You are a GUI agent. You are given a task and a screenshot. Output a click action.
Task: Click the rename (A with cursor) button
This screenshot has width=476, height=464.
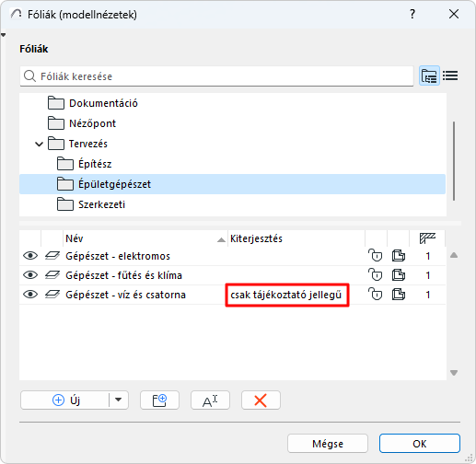[210, 400]
